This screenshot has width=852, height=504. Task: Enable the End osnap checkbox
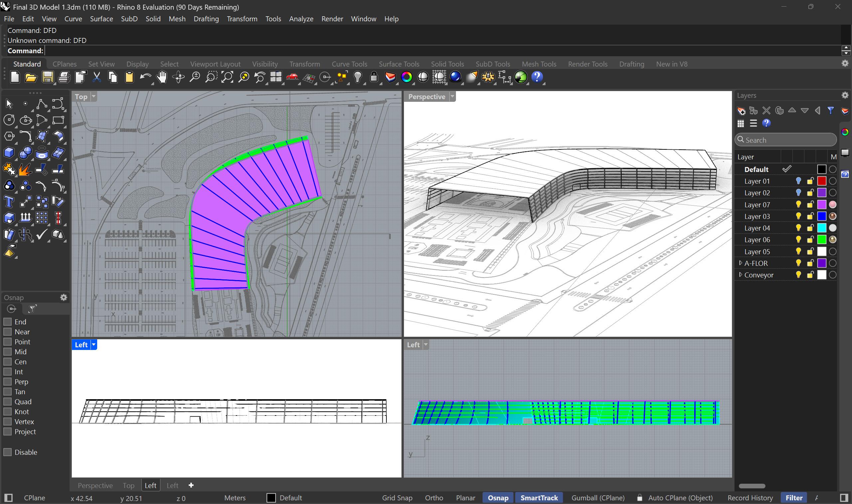(x=7, y=322)
